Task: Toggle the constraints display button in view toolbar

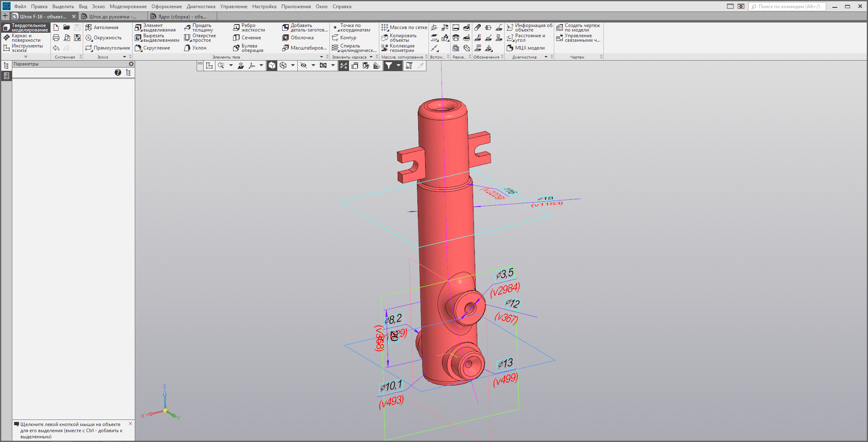Action: [344, 65]
